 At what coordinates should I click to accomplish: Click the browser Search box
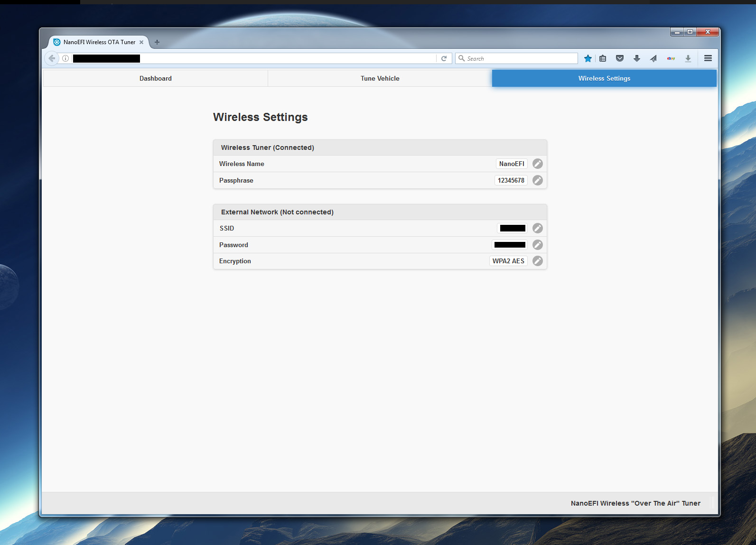516,58
